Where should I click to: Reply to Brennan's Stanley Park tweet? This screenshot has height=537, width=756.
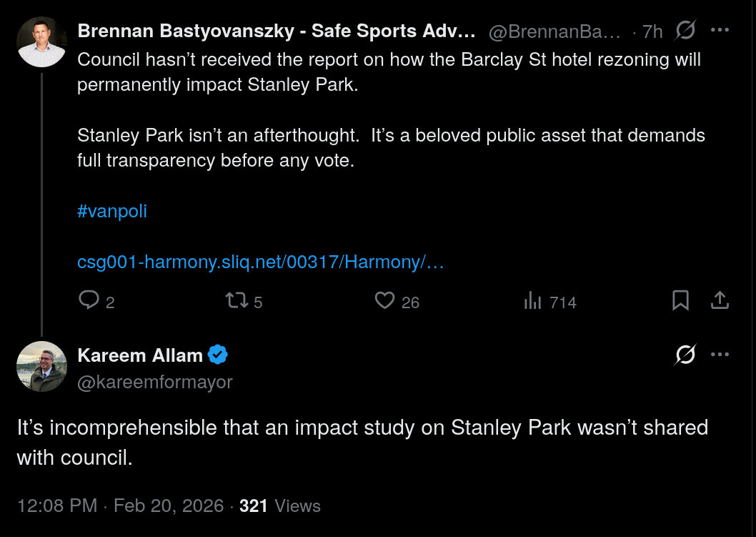[89, 300]
